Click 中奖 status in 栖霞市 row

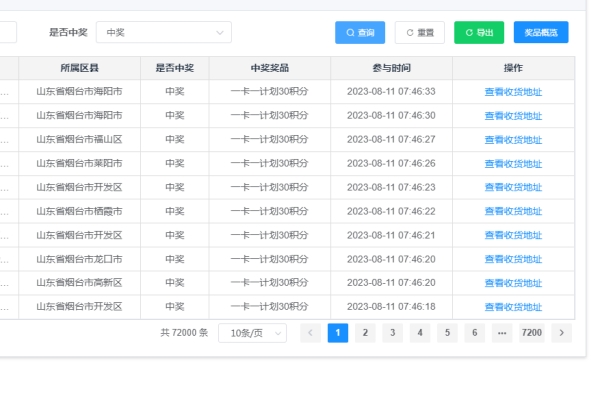[x=174, y=211]
